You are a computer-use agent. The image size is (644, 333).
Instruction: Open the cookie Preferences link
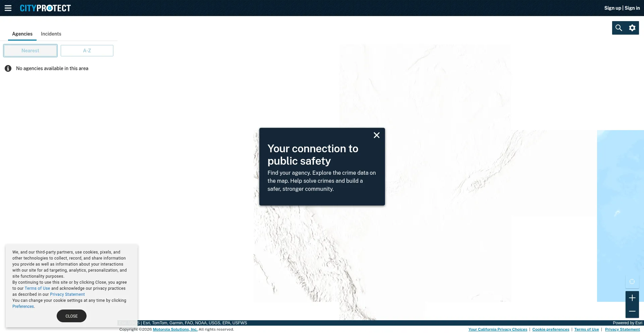pos(23,307)
